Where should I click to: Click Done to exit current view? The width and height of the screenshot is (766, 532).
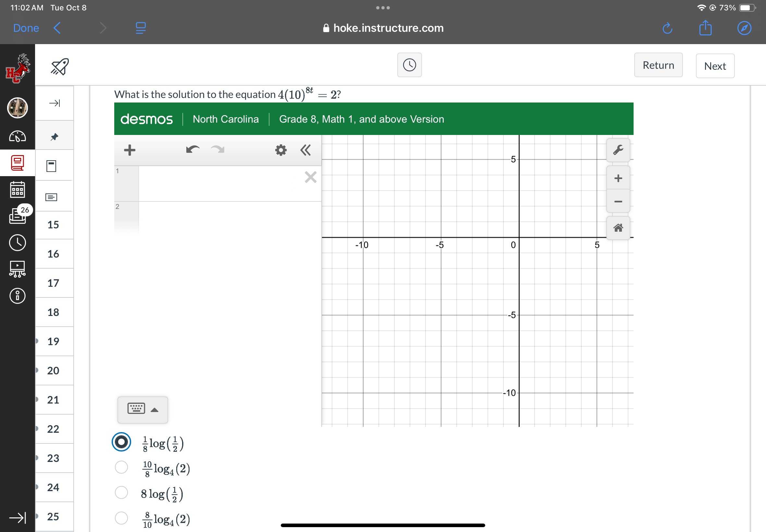[x=26, y=27]
